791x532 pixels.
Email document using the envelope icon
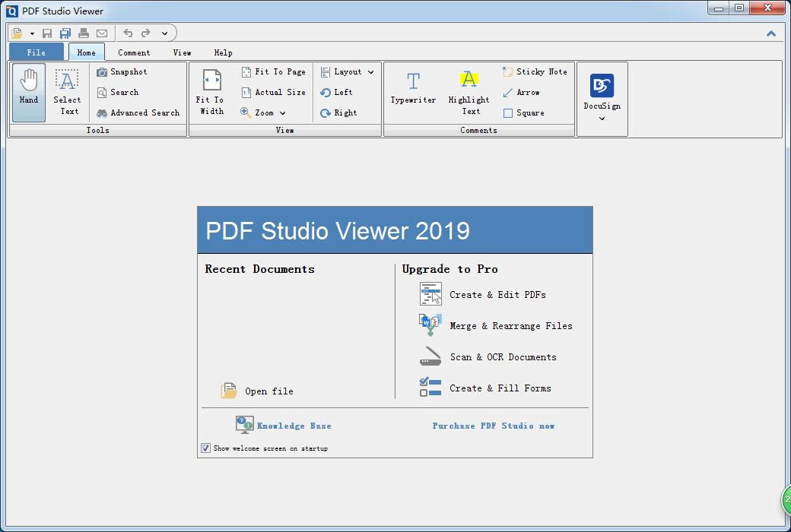pos(102,33)
